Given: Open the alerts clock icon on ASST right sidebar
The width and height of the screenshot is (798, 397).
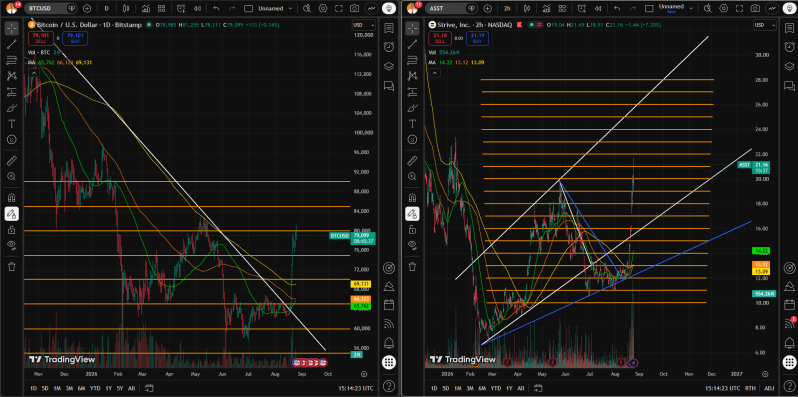Looking at the screenshot, I should [x=788, y=46].
